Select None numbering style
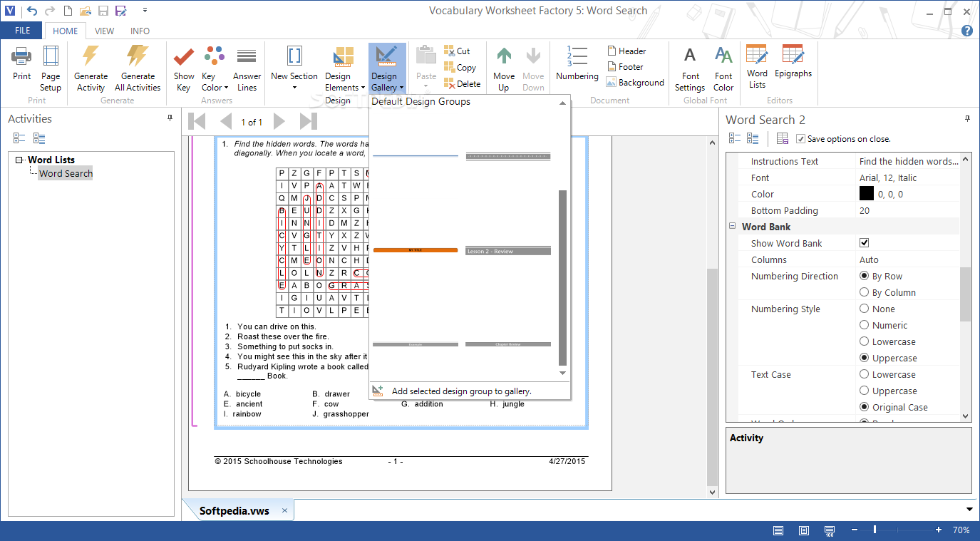Viewport: 980px width, 541px height. tap(865, 309)
